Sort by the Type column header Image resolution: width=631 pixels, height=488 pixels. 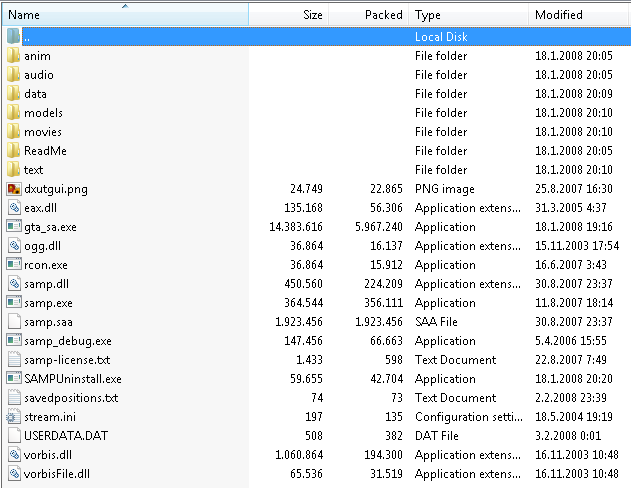(468, 15)
